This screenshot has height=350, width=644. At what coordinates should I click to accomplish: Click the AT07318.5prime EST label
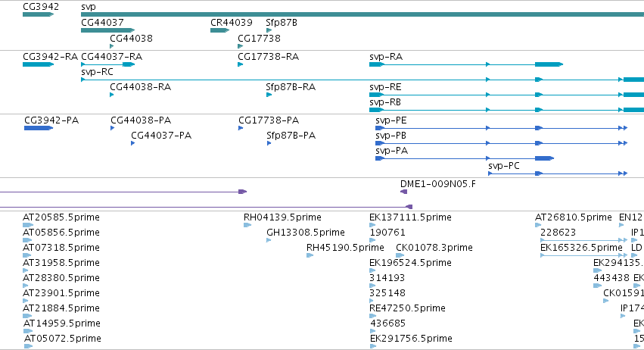61,248
